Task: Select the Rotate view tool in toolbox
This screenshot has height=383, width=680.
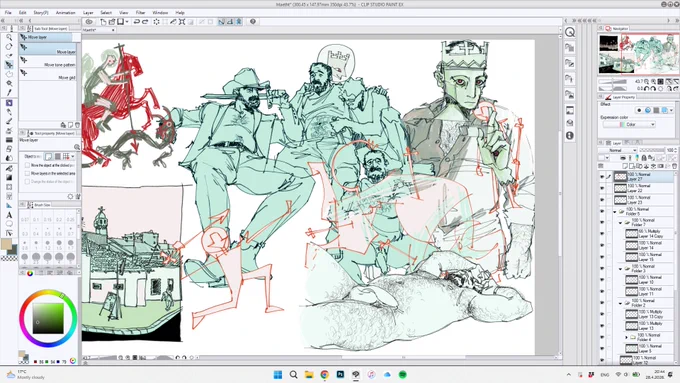Action: (x=9, y=46)
